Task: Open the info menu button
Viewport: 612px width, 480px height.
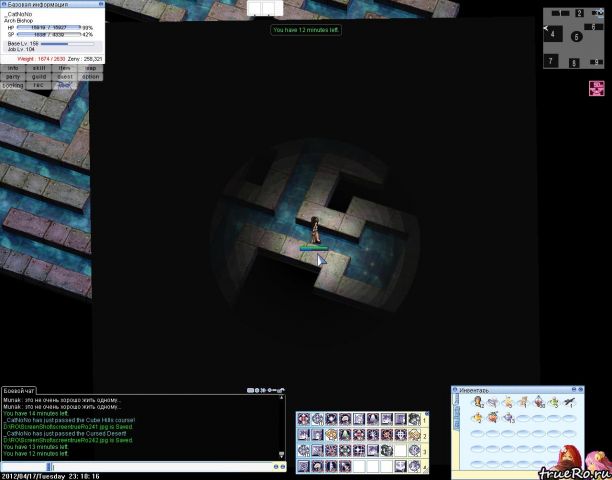Action: point(13,68)
